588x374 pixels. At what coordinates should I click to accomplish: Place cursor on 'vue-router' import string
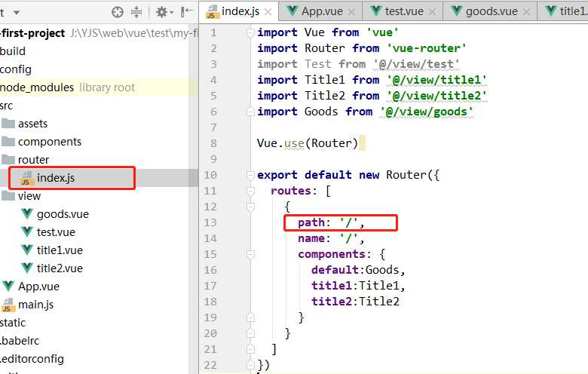(x=427, y=48)
